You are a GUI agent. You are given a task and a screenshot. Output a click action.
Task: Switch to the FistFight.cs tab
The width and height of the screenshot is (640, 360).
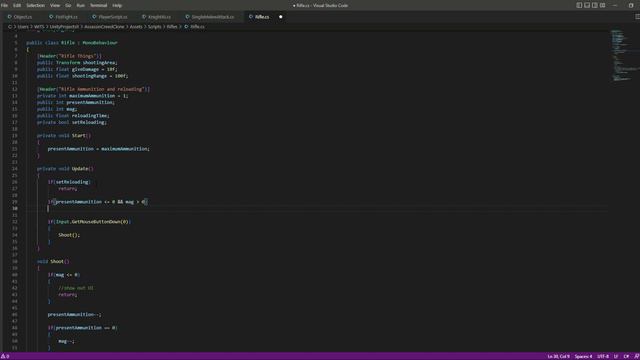63,17
